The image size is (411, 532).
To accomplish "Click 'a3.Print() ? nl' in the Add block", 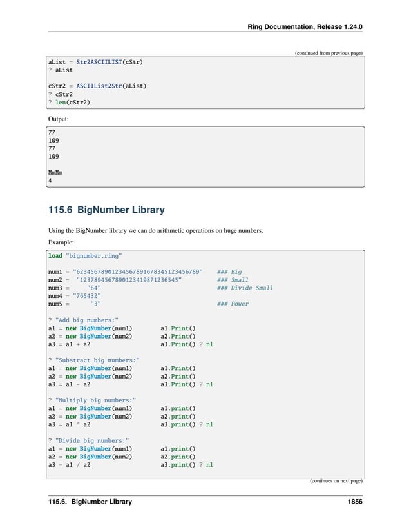I will (187, 344).
